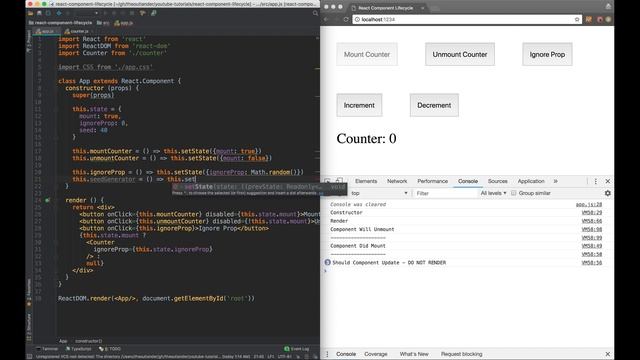This screenshot has height=360, width=640.
Task: Open the console settings gear
Action: pos(607,193)
